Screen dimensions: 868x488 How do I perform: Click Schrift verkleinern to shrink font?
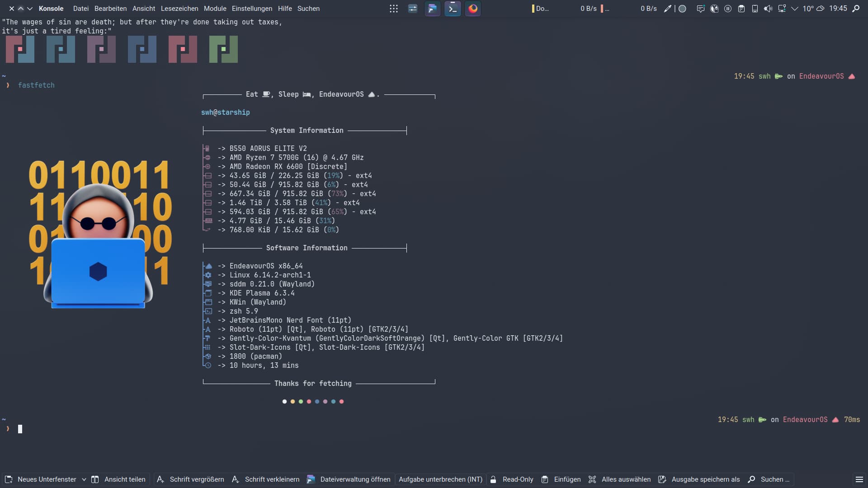[x=266, y=479]
